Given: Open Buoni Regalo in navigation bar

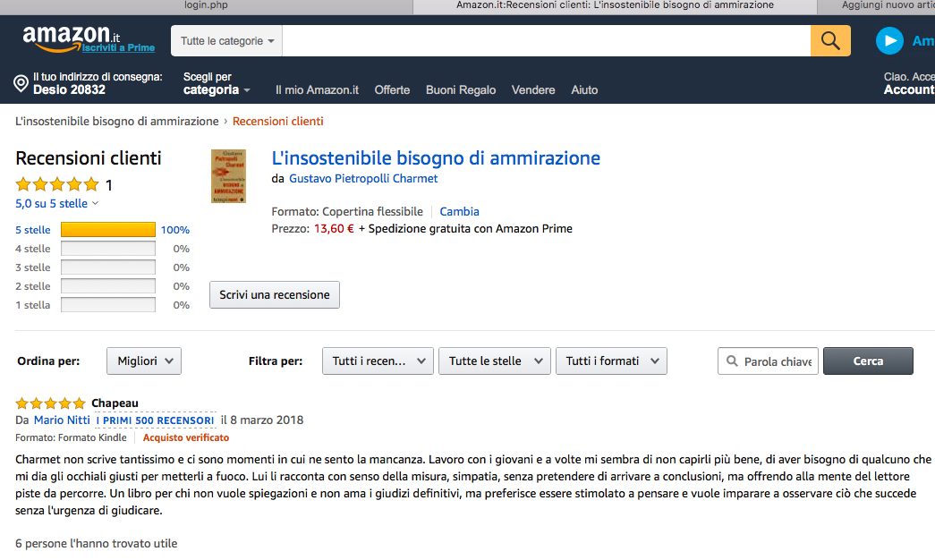Looking at the screenshot, I should [x=461, y=90].
